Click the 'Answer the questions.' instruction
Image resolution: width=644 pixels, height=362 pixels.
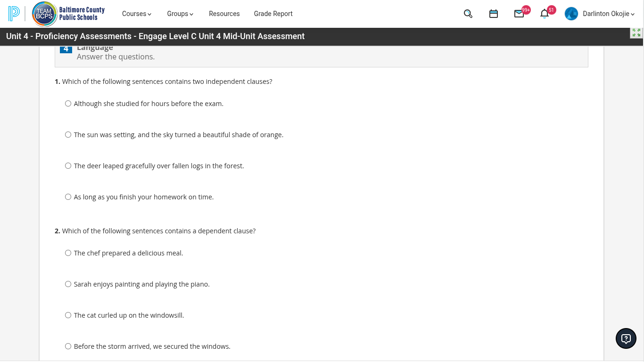tap(116, 57)
